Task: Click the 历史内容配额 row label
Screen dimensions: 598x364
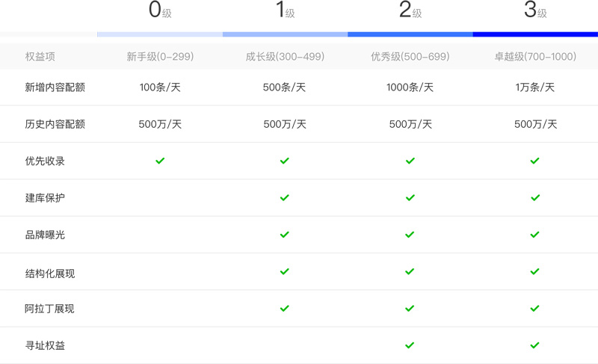Action: (x=55, y=124)
